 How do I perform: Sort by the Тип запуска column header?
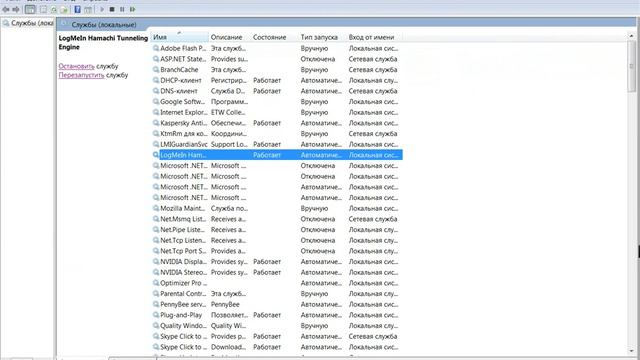coord(322,37)
